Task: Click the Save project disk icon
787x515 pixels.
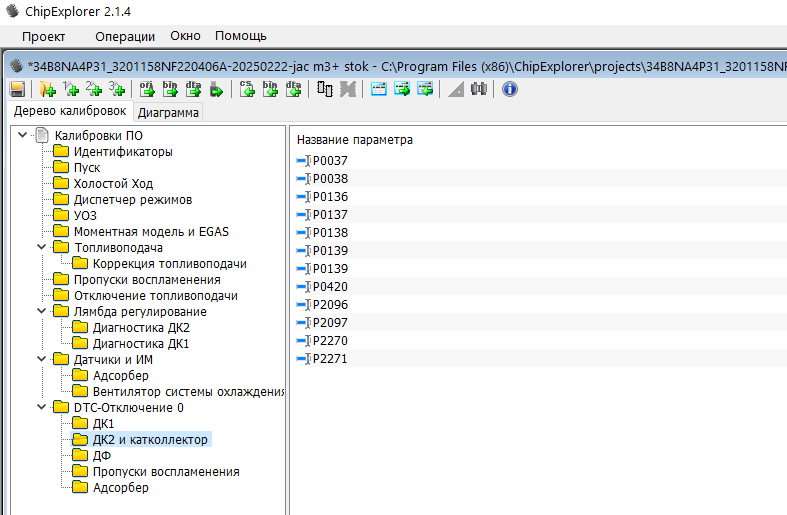Action: (17, 89)
